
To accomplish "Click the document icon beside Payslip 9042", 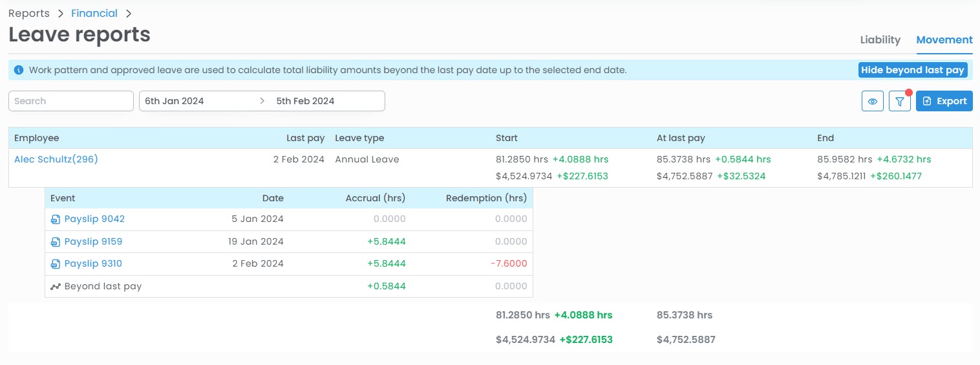I will click(56, 219).
